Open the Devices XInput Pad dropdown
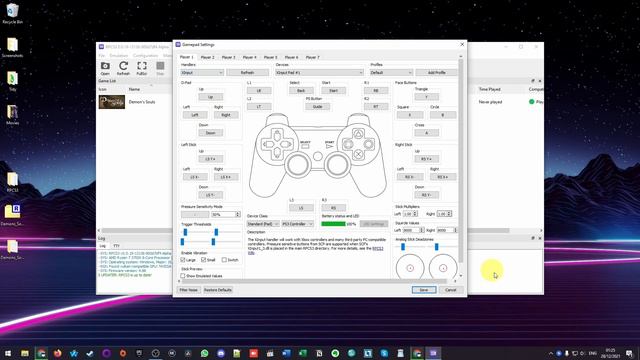This screenshot has width=640, height=360. (x=319, y=73)
